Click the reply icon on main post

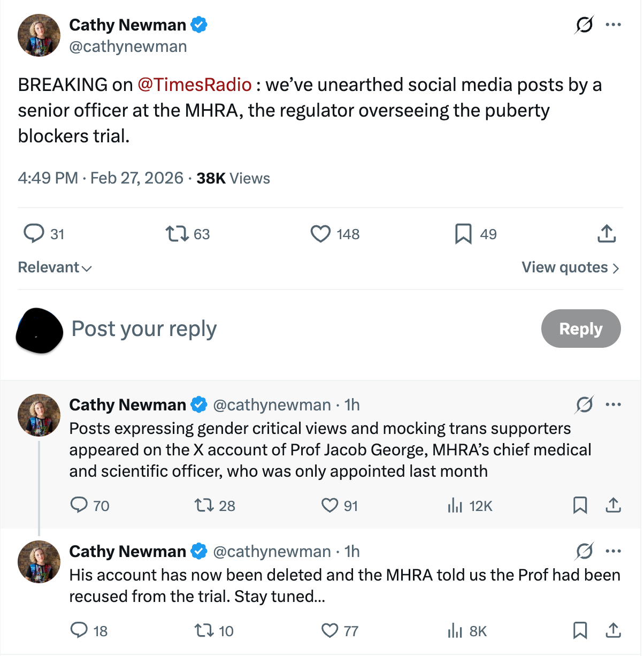tap(34, 234)
